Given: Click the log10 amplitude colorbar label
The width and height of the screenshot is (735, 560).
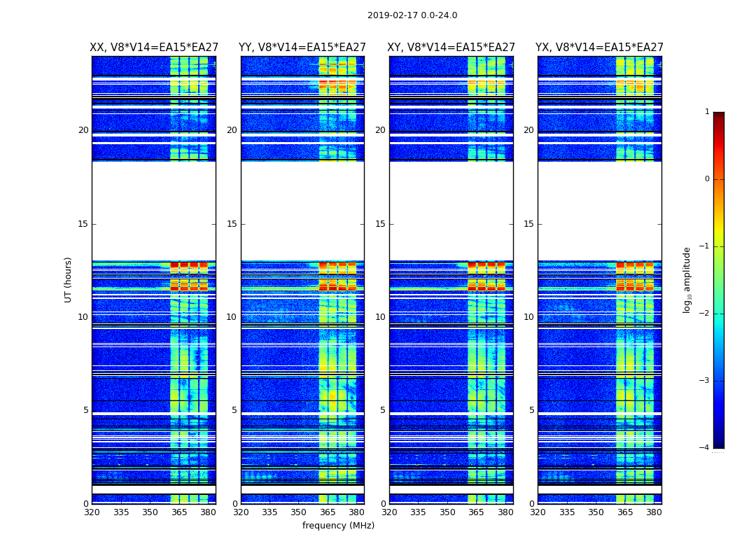Looking at the screenshot, I should pyautogui.click(x=687, y=279).
